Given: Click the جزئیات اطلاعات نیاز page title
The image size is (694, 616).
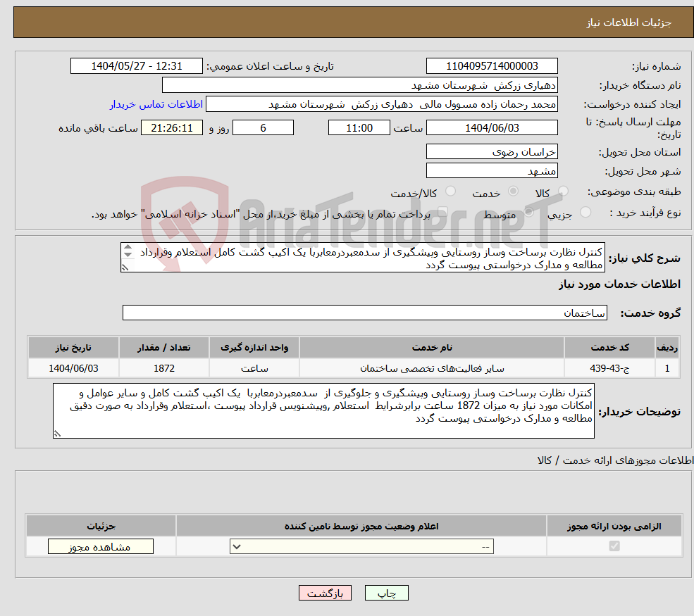Looking at the screenshot, I should (x=629, y=23).
